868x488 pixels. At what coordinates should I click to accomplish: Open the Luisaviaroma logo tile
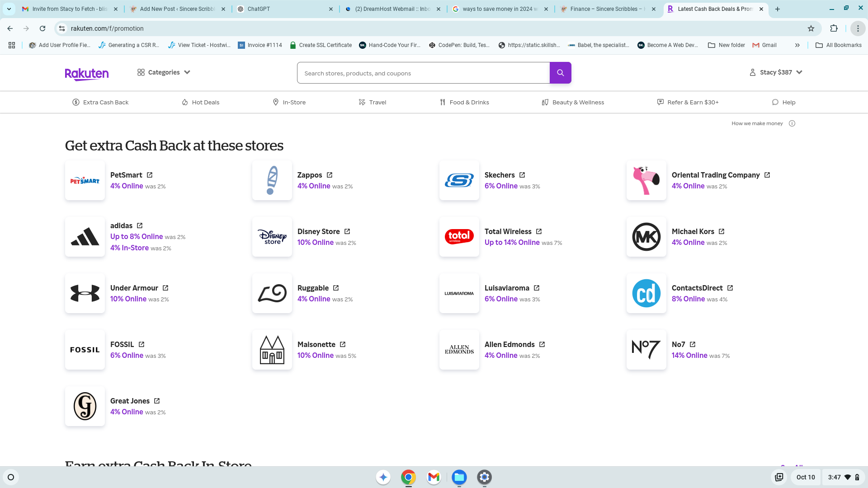tap(459, 293)
